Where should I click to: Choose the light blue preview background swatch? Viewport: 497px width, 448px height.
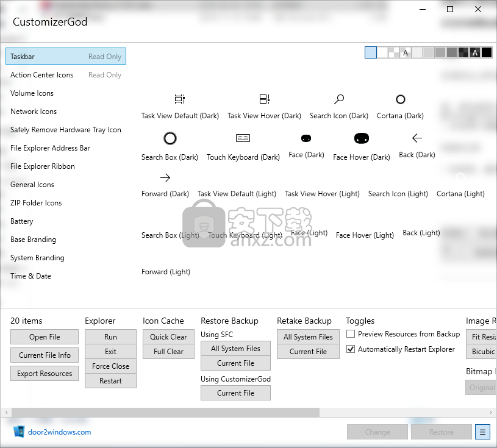(371, 52)
